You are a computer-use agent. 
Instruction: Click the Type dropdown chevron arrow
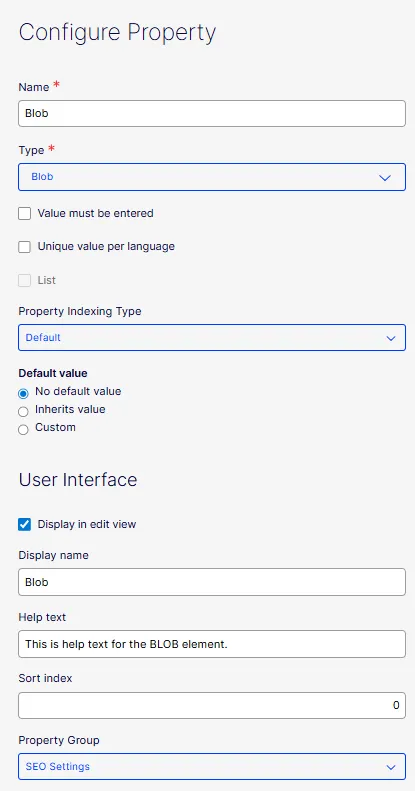[x=385, y=178]
